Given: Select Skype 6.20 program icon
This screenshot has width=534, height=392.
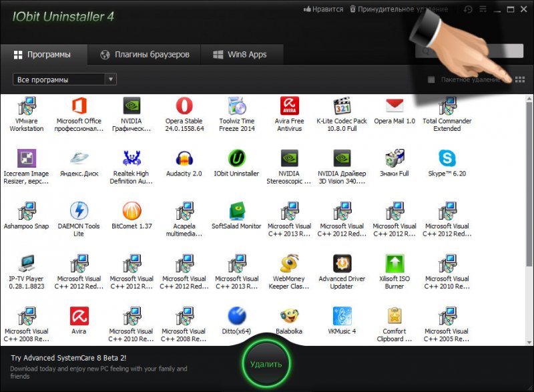Looking at the screenshot, I should pos(447,164).
